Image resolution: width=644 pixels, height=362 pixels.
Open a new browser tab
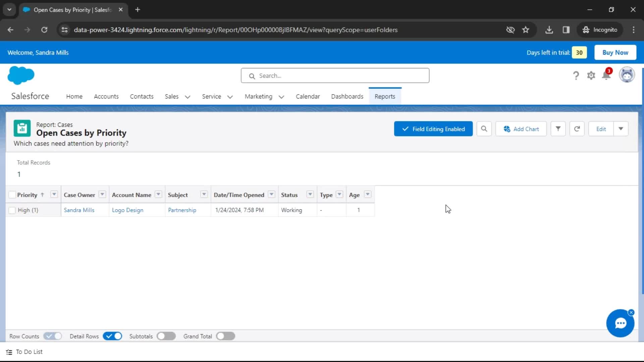coord(138,10)
